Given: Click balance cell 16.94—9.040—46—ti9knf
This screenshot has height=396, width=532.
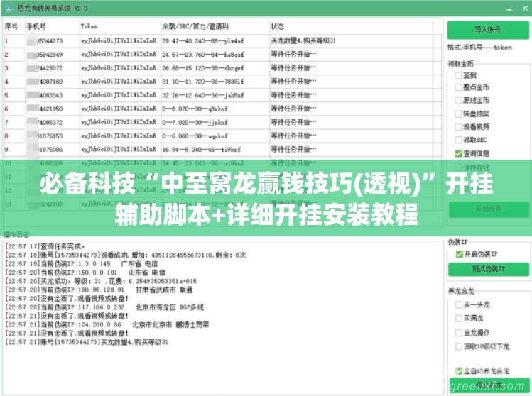Looking at the screenshot, I should pos(202,150).
